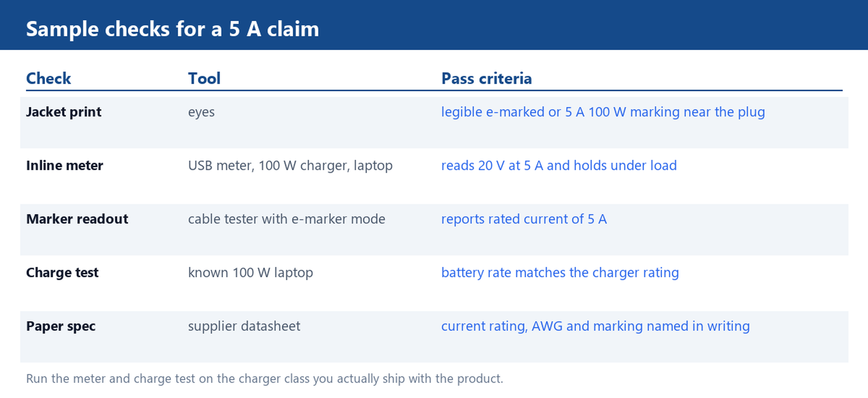Click the 'Marker readout' row label
Image resolution: width=868 pixels, height=398 pixels.
click(77, 219)
